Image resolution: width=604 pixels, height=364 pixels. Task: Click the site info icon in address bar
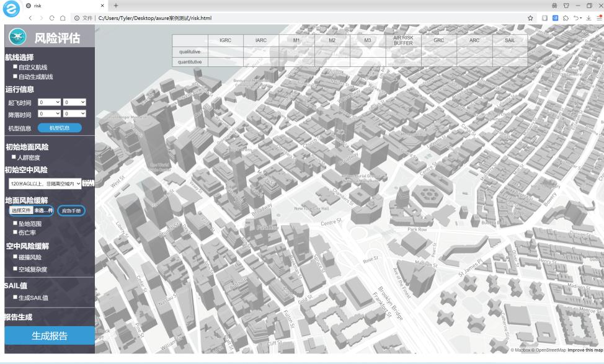coord(77,18)
